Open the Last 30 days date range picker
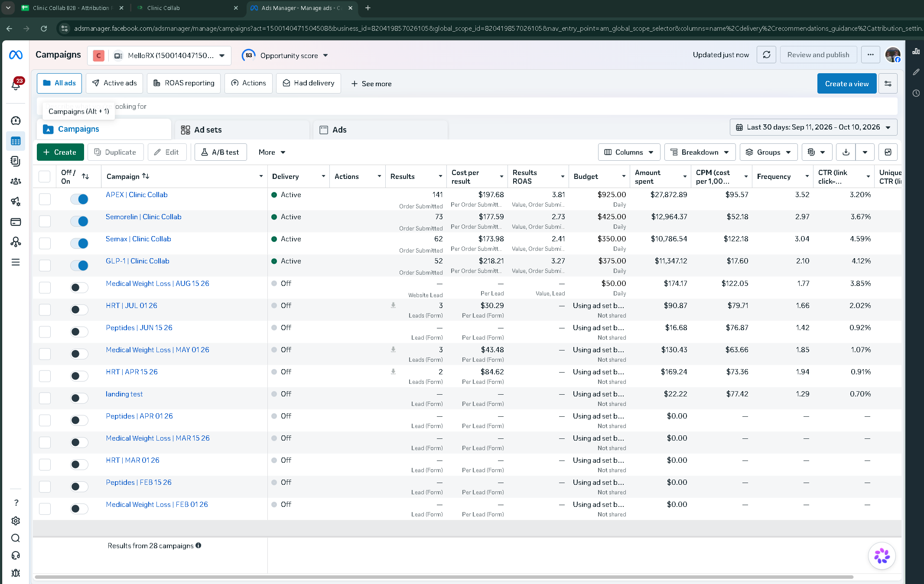Image resolution: width=924 pixels, height=584 pixels. click(x=813, y=127)
